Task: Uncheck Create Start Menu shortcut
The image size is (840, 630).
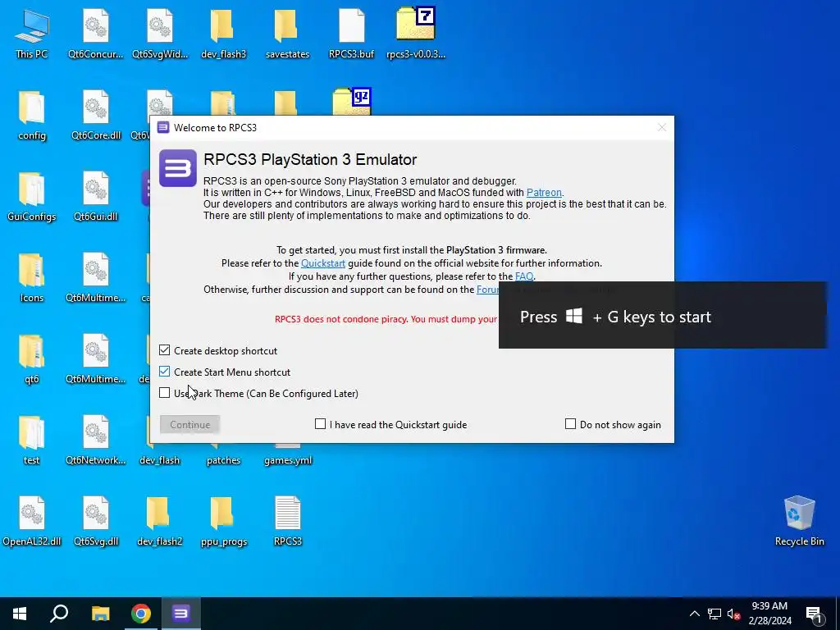Action: pyautogui.click(x=164, y=372)
